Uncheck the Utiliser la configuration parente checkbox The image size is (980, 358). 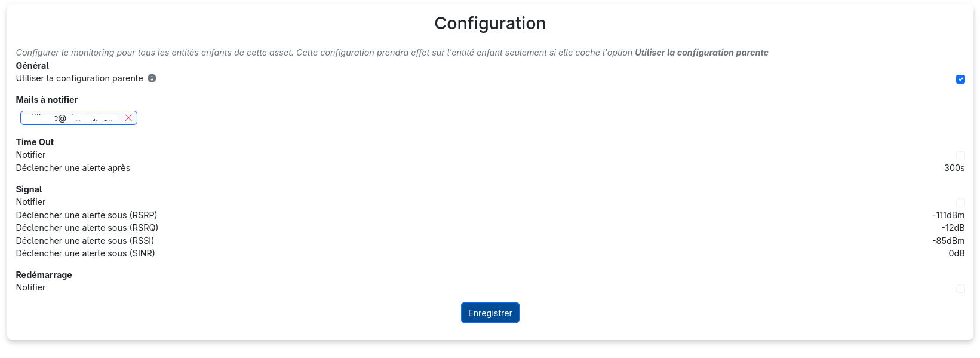960,79
